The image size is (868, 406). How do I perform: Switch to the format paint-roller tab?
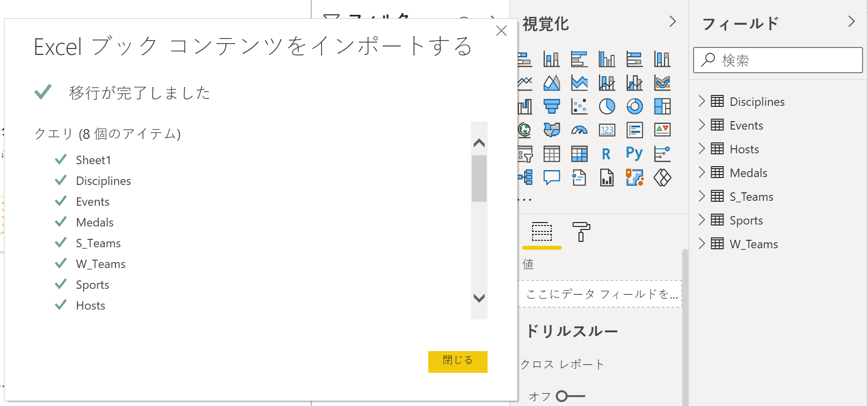click(x=581, y=232)
